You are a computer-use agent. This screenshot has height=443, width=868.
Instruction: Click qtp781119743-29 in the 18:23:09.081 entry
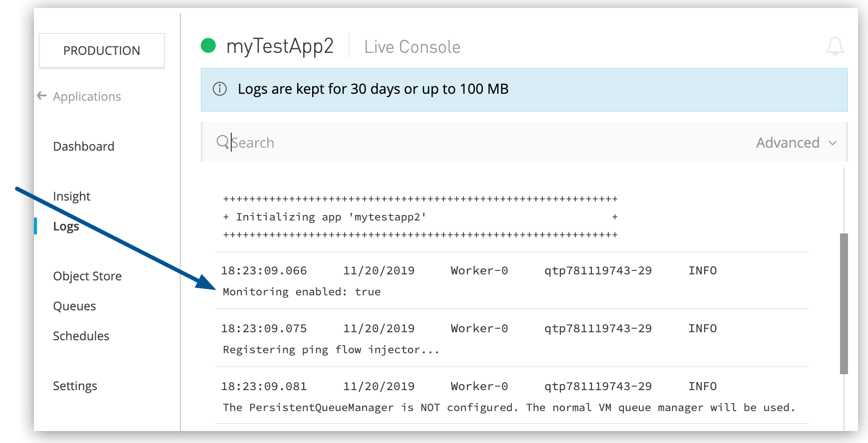598,386
